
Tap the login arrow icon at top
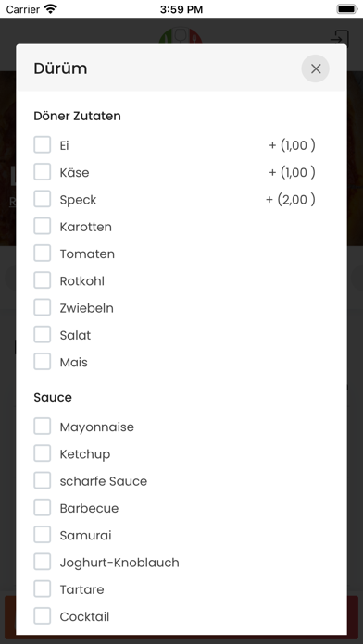[x=340, y=37]
